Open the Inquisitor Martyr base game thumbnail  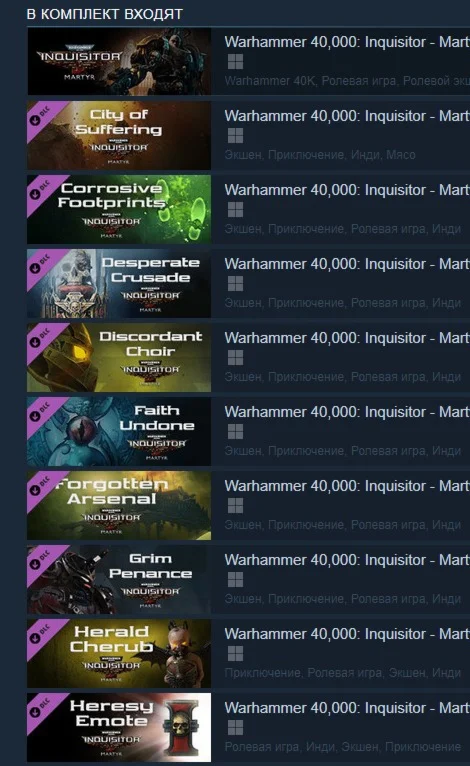coord(119,62)
